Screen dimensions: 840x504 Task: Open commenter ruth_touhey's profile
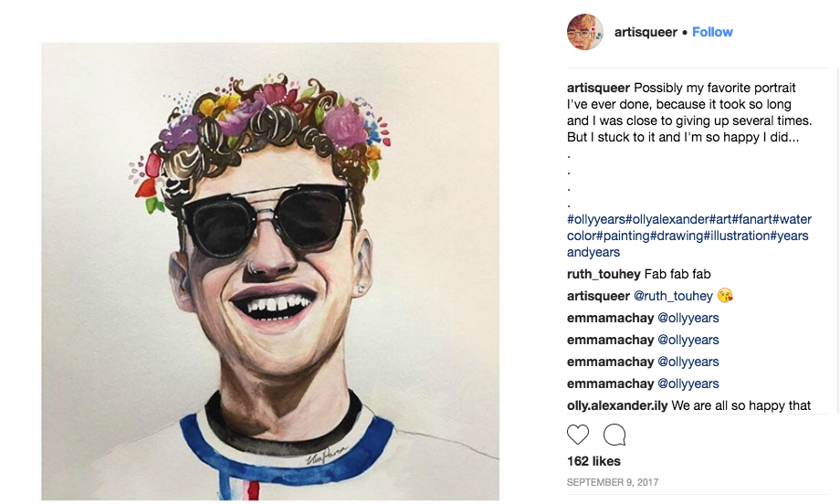point(604,274)
